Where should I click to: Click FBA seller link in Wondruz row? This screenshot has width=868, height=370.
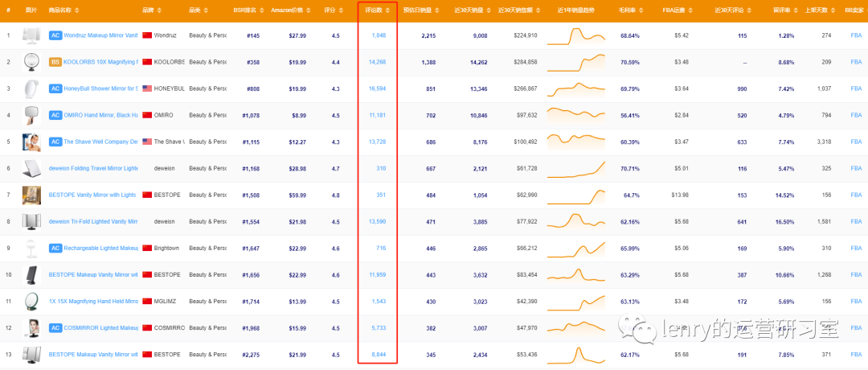tap(856, 35)
